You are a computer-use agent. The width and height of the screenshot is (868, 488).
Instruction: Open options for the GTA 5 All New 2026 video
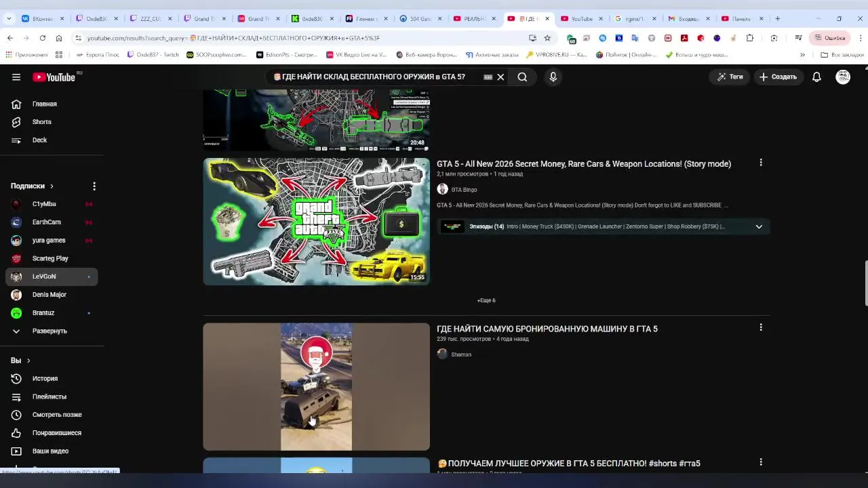[761, 163]
